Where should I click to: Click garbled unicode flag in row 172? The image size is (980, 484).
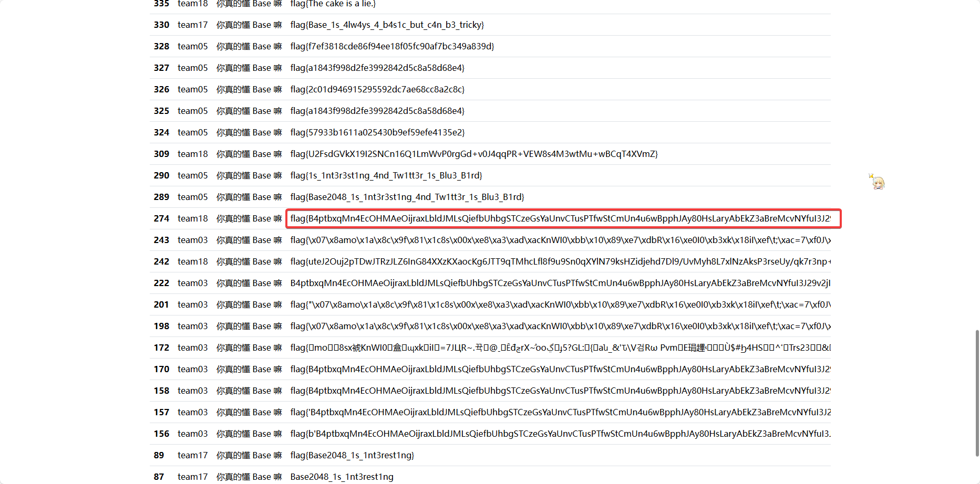click(x=560, y=348)
